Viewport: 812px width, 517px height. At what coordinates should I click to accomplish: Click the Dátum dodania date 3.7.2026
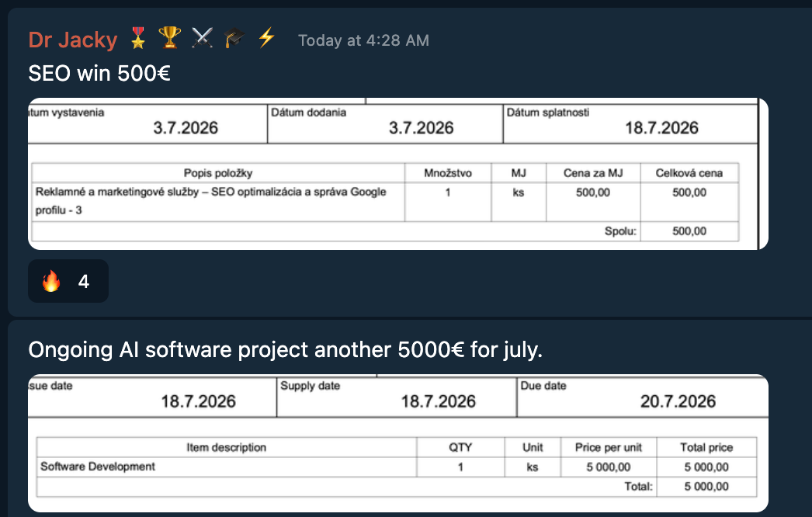[x=421, y=128]
